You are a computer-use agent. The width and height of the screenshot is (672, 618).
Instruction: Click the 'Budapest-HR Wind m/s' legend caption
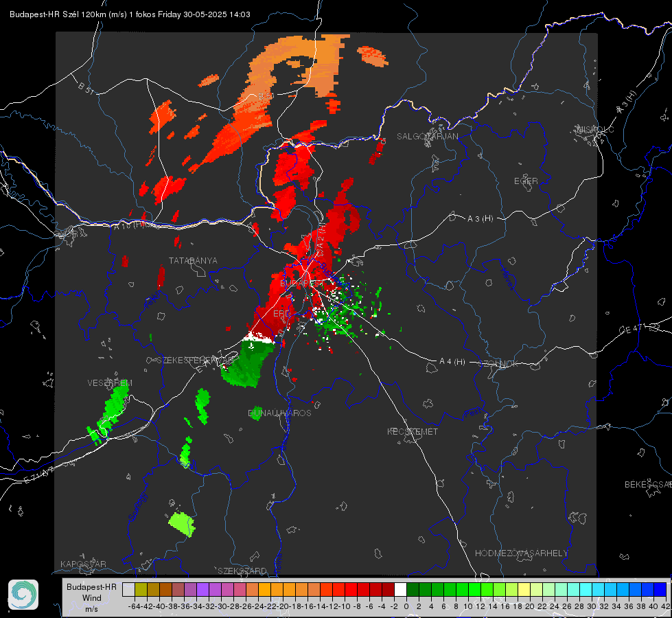(91, 597)
